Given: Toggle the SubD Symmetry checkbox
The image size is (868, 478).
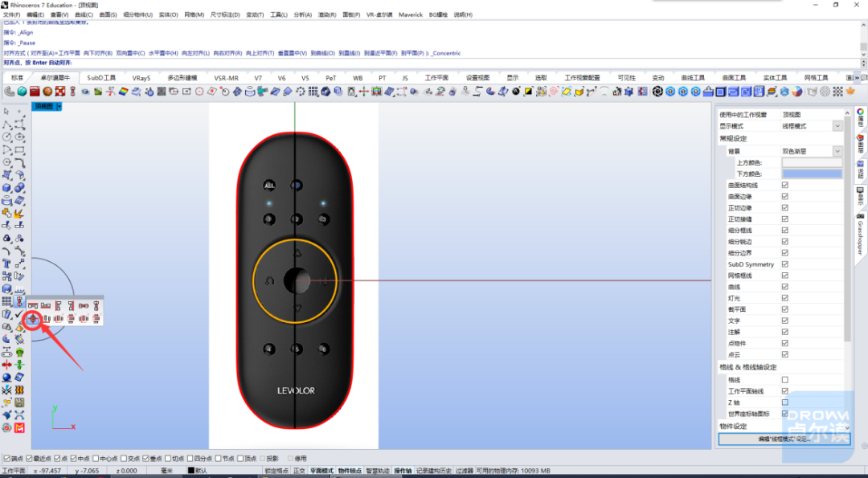Looking at the screenshot, I should pos(785,264).
